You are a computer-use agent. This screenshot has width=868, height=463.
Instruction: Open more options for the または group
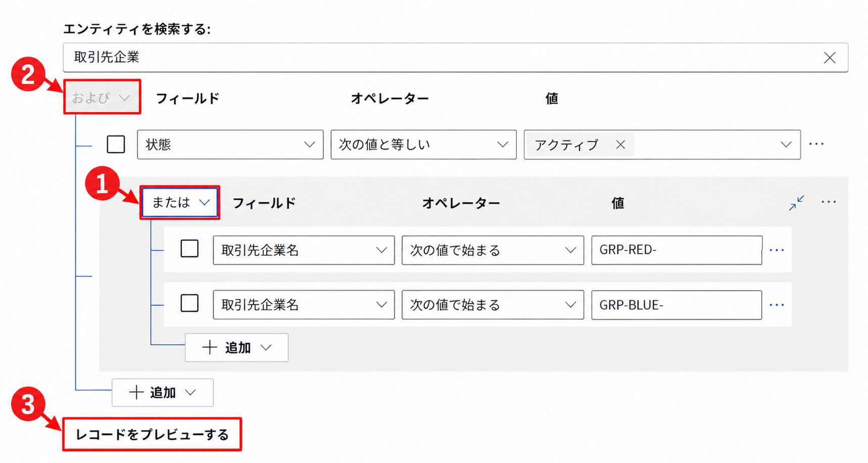pyautogui.click(x=829, y=202)
